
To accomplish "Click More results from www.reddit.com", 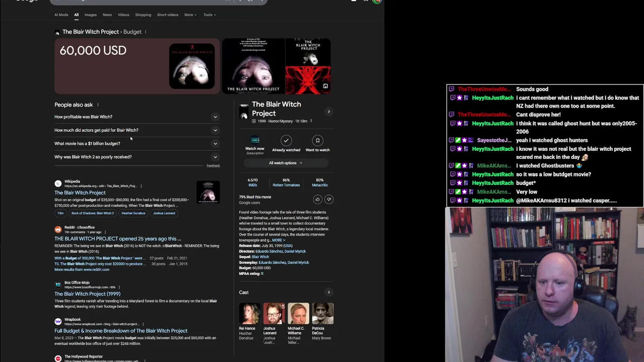I will [82, 269].
